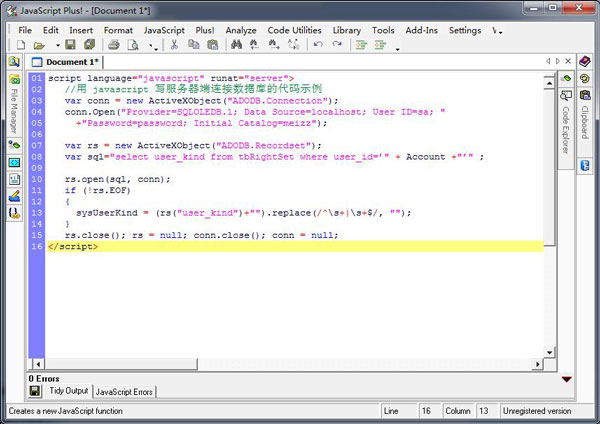Click the Save All toolbar icon
The height and width of the screenshot is (424, 600).
(90, 45)
